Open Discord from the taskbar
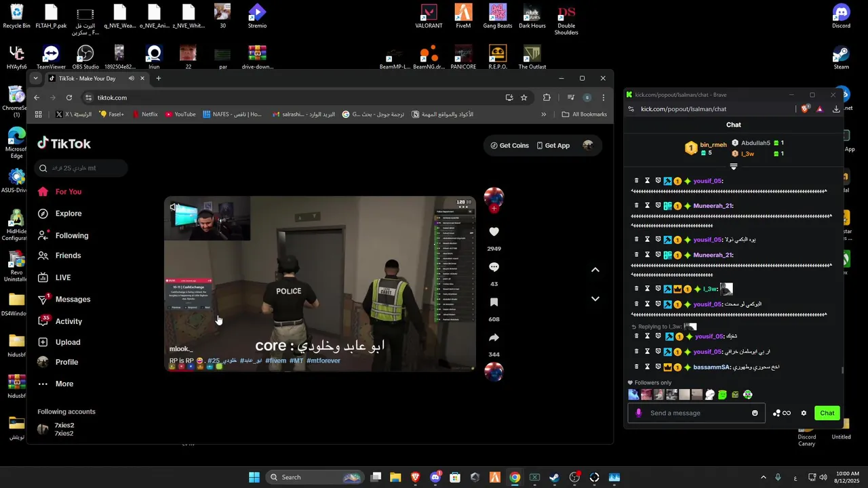Screen dimensions: 868x488 click(435, 477)
